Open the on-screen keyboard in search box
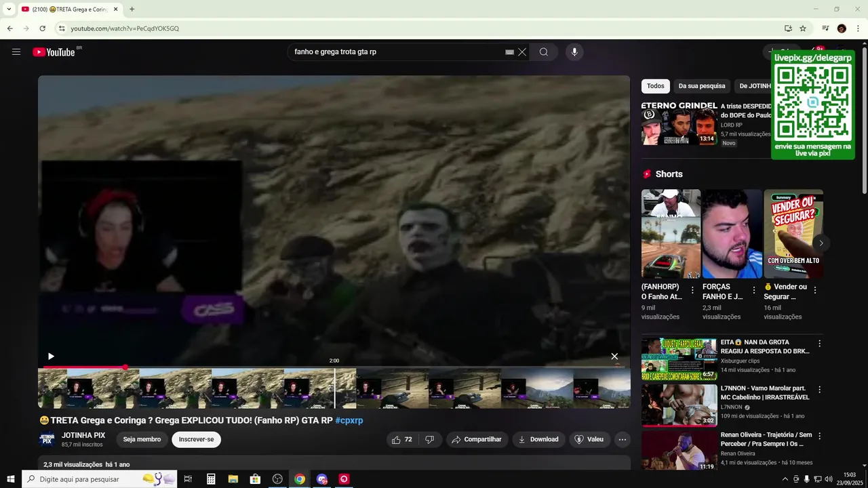This screenshot has height=488, width=868. 509,52
